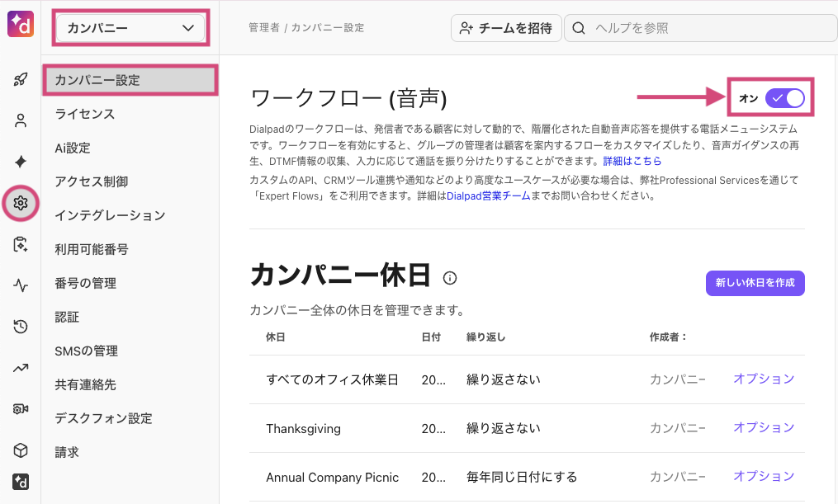Click the 新しい休日を作成 button
Image resolution: width=838 pixels, height=504 pixels.
pyautogui.click(x=755, y=283)
